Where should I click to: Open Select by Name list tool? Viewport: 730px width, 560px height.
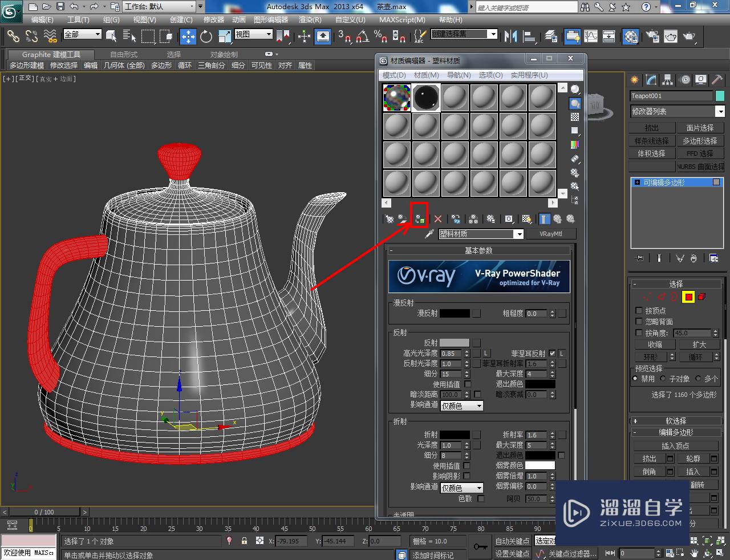(129, 36)
